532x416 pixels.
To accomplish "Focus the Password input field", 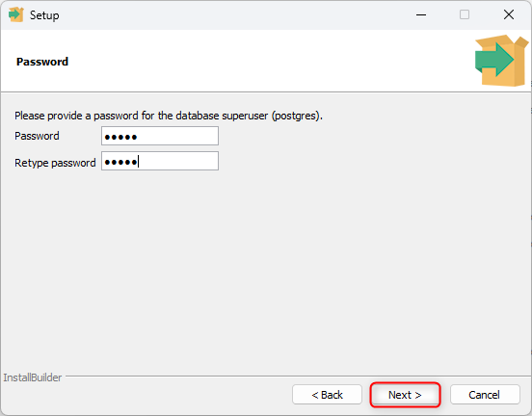I will click(160, 136).
